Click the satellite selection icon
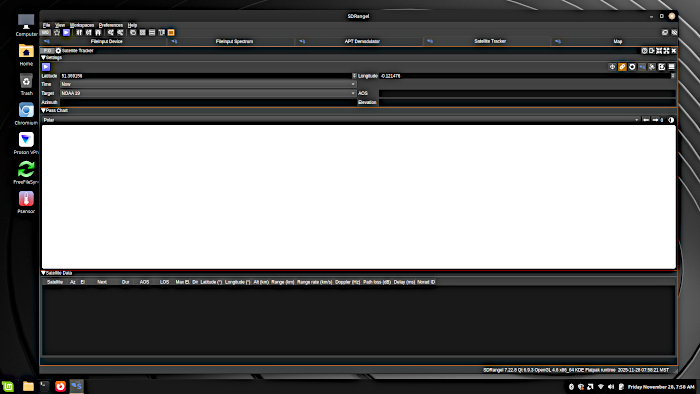This screenshot has height=394, width=700. (652, 67)
